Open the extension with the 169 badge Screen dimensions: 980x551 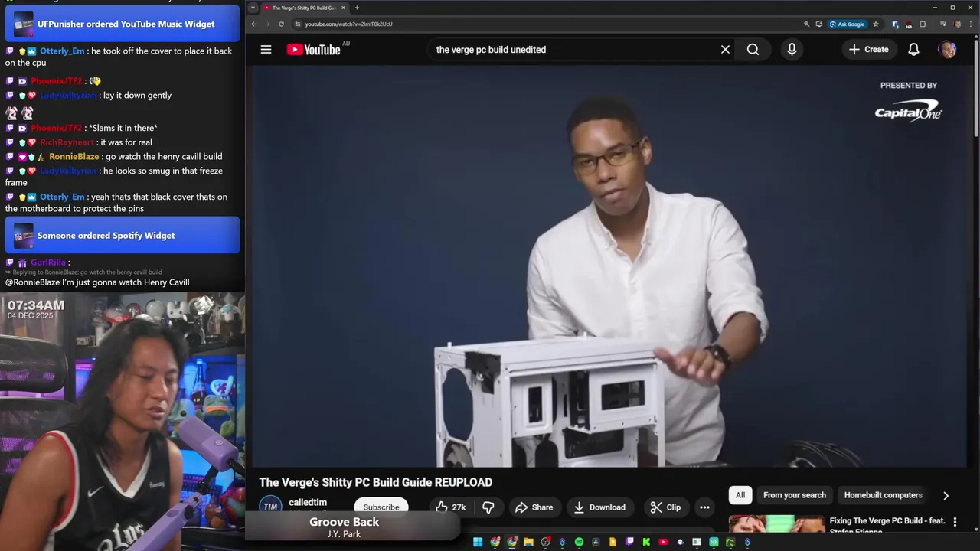pos(909,24)
